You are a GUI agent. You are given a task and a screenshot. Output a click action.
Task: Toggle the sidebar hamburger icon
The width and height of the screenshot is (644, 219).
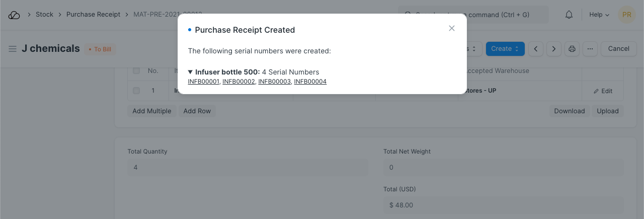point(13,49)
